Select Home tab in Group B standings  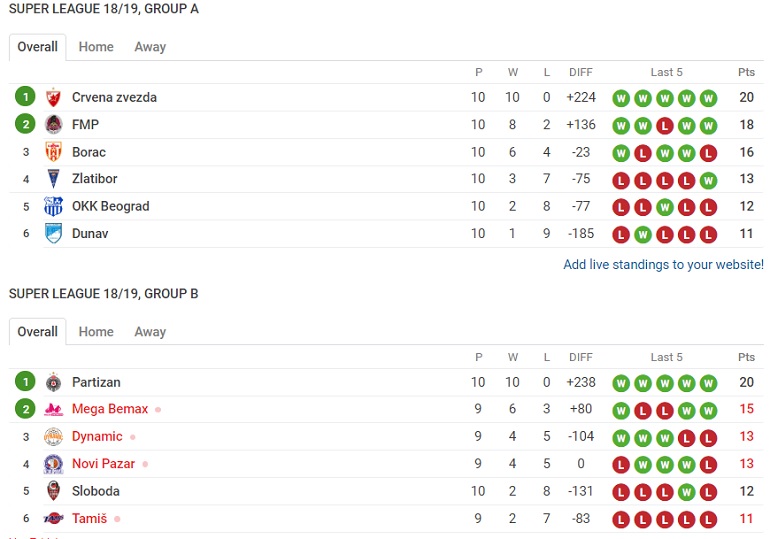pyautogui.click(x=96, y=332)
